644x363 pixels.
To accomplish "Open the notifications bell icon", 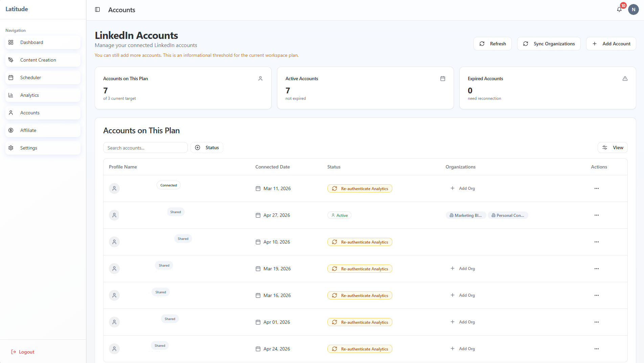I will (619, 9).
